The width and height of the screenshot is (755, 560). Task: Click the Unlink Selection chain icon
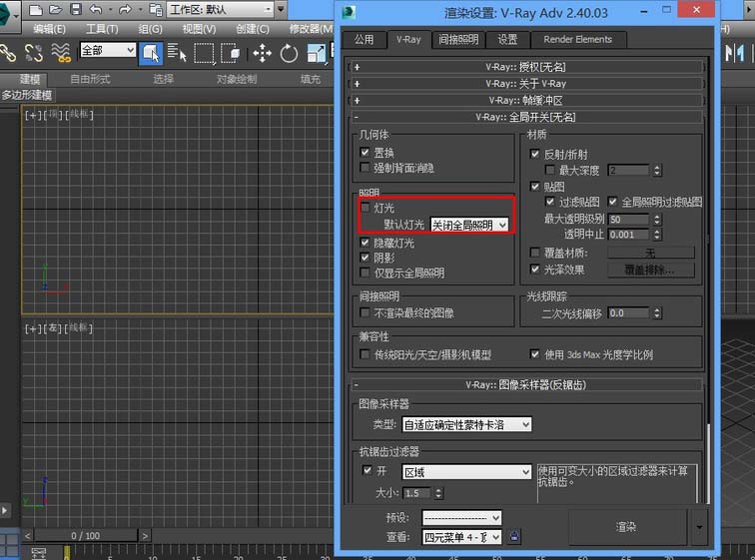(33, 53)
